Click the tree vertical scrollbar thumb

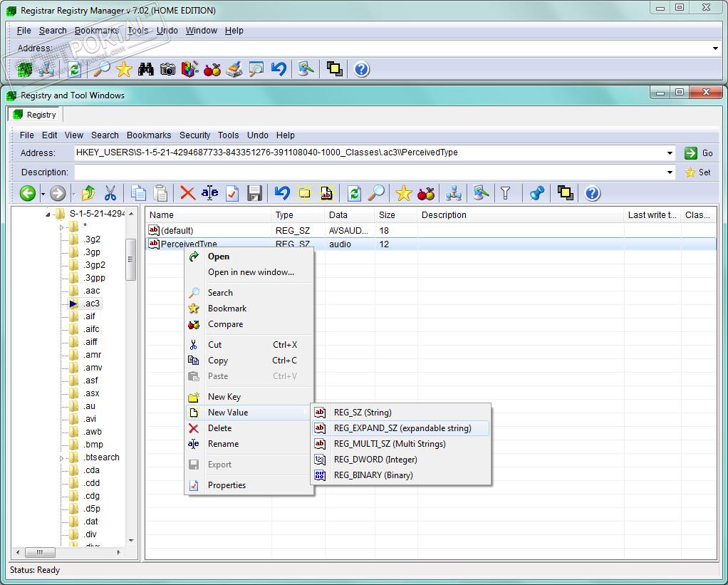131,259
